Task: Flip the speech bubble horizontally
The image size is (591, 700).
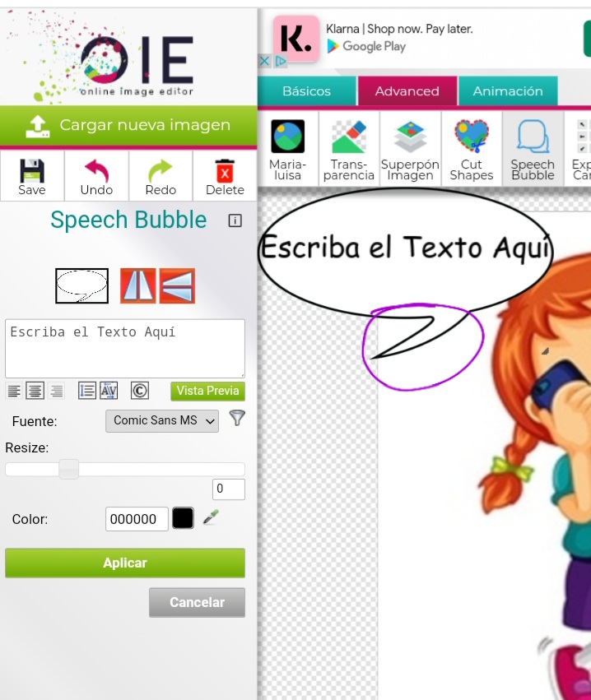Action: pyautogui.click(x=137, y=285)
